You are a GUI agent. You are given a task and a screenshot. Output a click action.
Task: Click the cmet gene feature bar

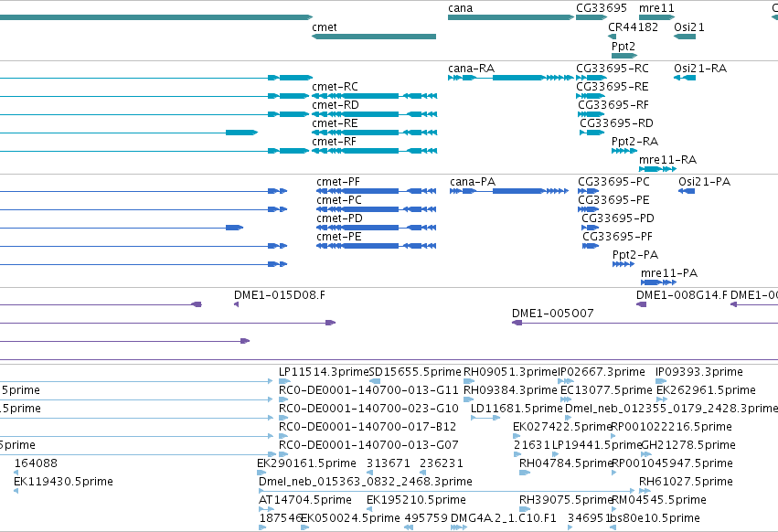(374, 37)
